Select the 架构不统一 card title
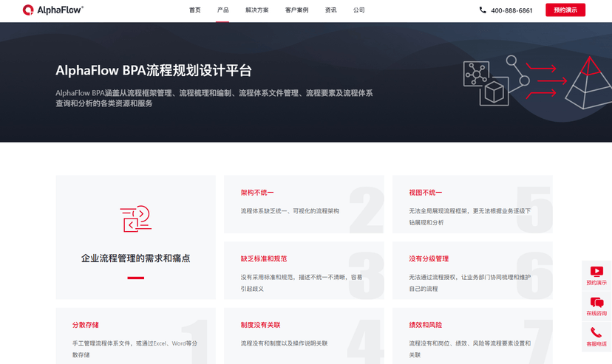 click(256, 193)
